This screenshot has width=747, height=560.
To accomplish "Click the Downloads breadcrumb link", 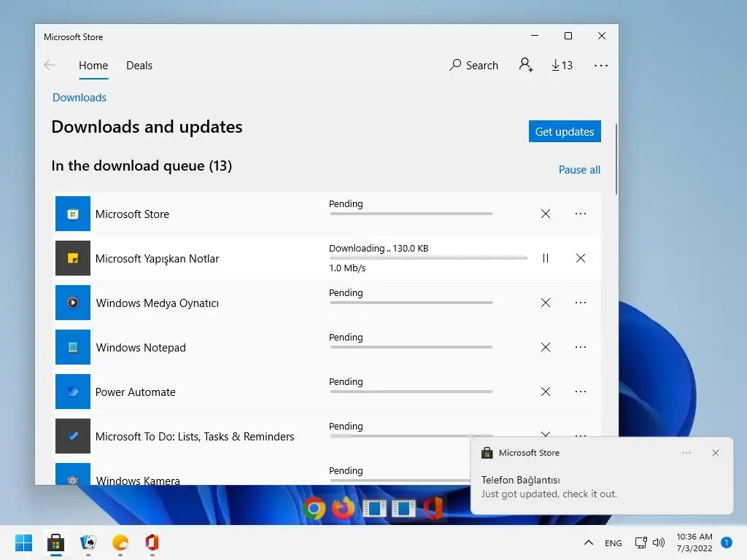I will pyautogui.click(x=80, y=98).
